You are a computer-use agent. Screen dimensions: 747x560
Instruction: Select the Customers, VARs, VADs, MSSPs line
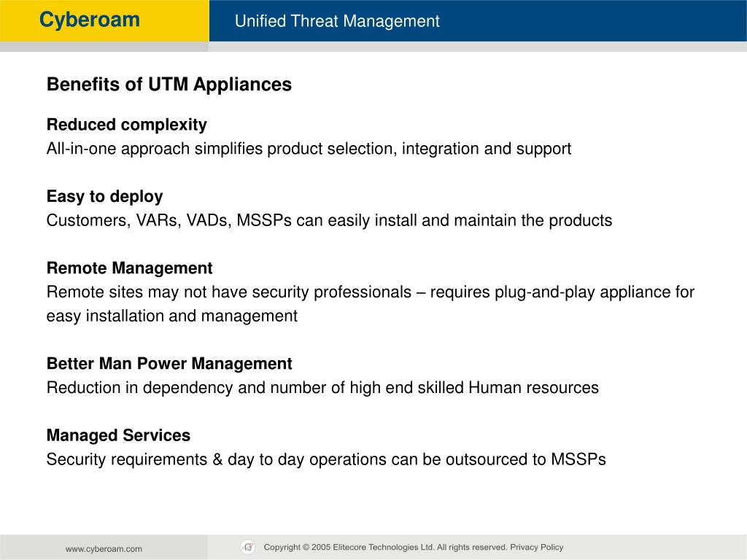(329, 220)
